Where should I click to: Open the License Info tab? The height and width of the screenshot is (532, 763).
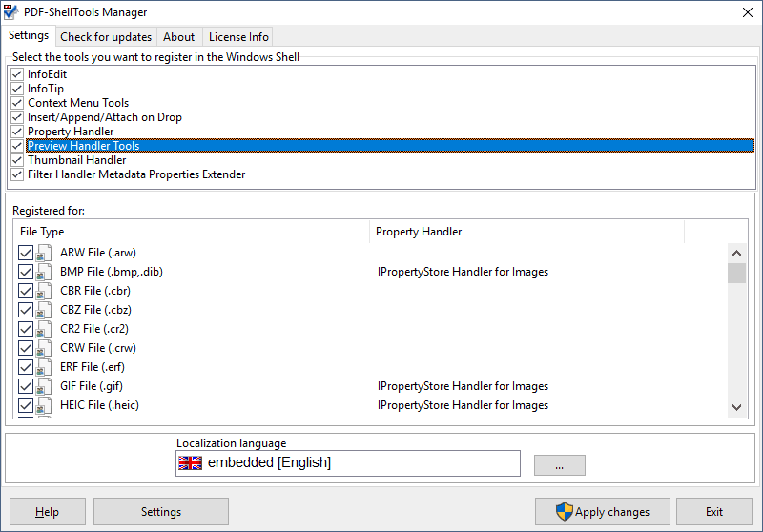click(x=238, y=37)
